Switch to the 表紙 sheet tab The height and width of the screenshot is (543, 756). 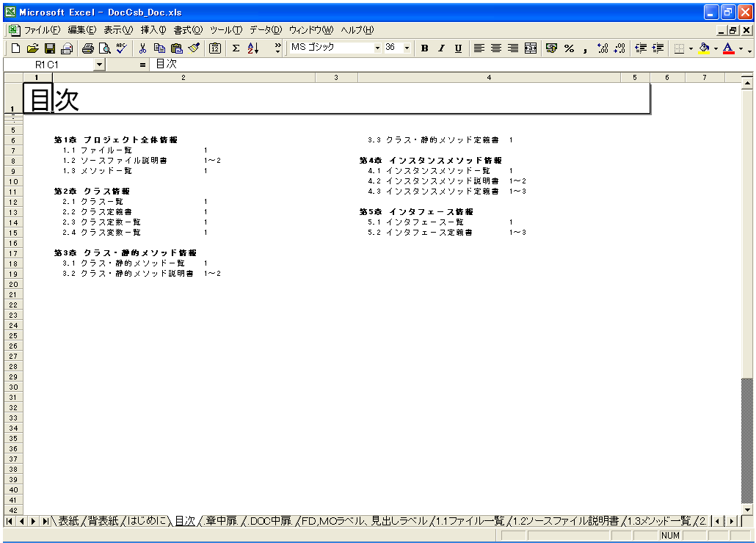click(68, 521)
